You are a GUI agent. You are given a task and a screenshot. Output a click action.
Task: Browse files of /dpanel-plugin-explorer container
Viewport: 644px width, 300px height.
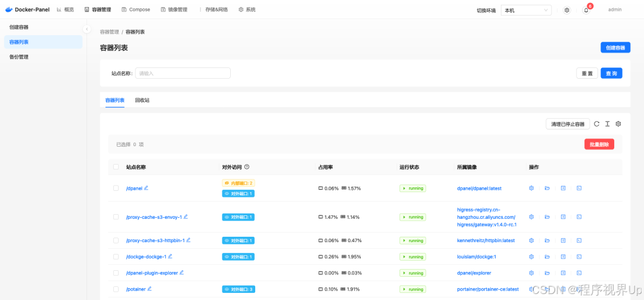547,273
